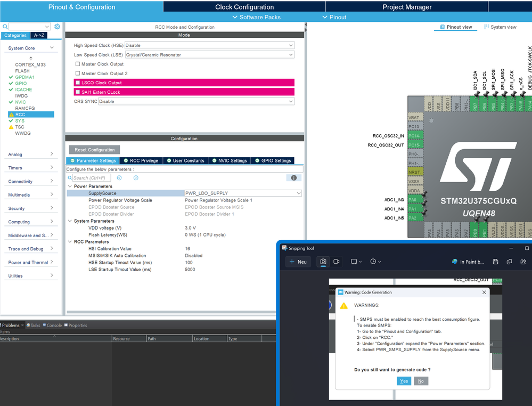Viewport: 532px width, 406px height.
Task: Click In Paint bearbeiten button in Snipping Tool
Action: tap(468, 262)
